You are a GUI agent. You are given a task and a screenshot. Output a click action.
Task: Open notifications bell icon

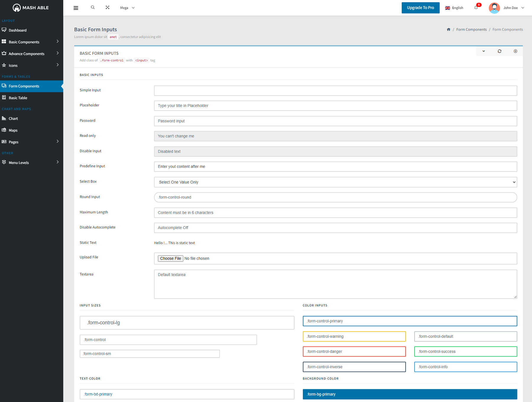(476, 8)
